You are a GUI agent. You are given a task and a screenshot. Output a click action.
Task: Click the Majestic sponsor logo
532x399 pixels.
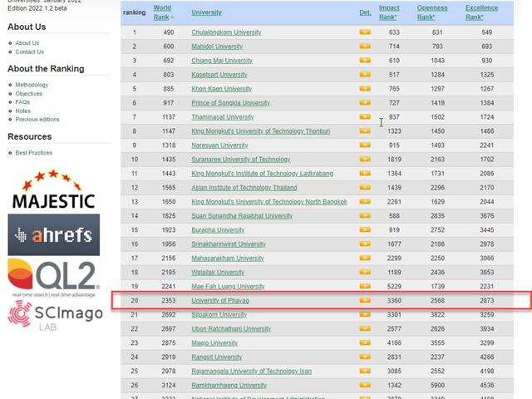pos(53,190)
